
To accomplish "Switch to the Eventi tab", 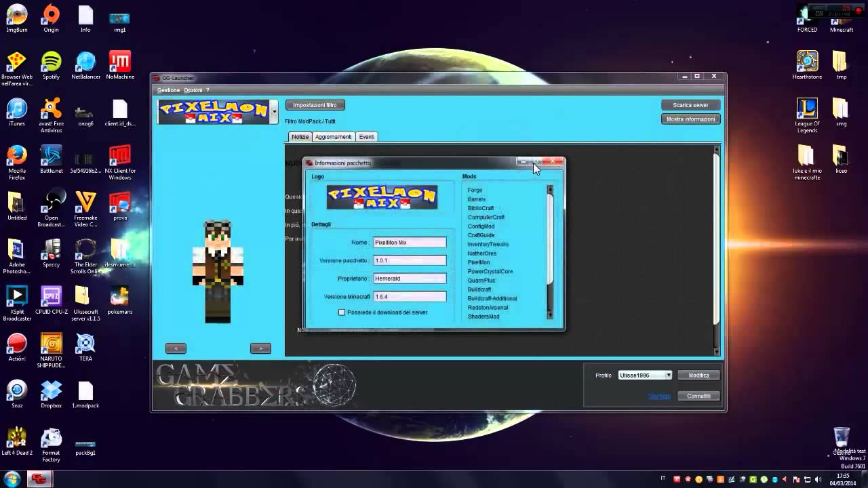I will click(366, 137).
